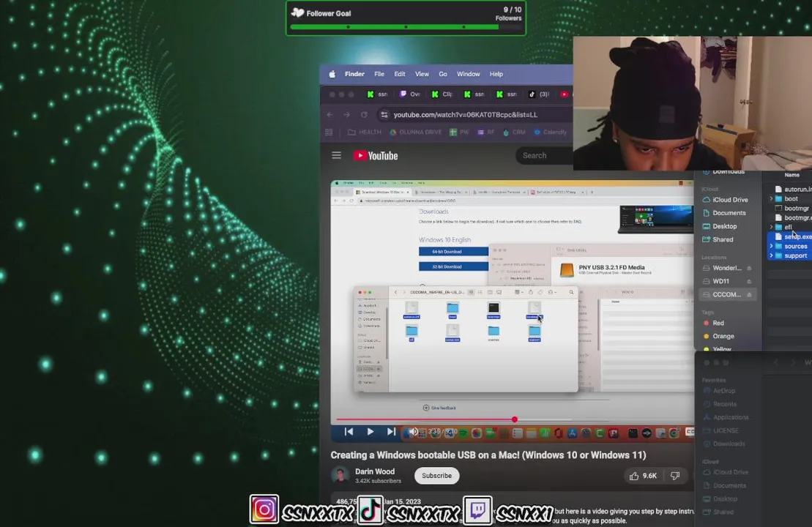Select Applications in lower Finder window sidebar
The image size is (812, 527).
pyautogui.click(x=726, y=417)
